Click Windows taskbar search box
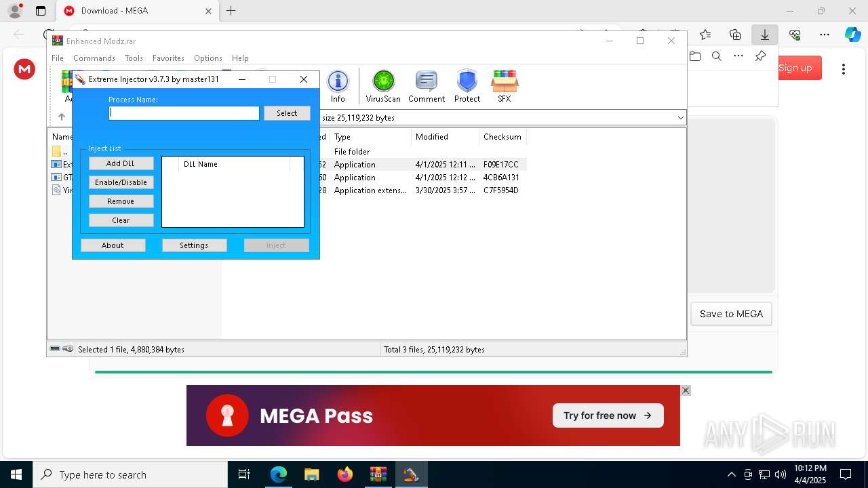 coord(130,474)
